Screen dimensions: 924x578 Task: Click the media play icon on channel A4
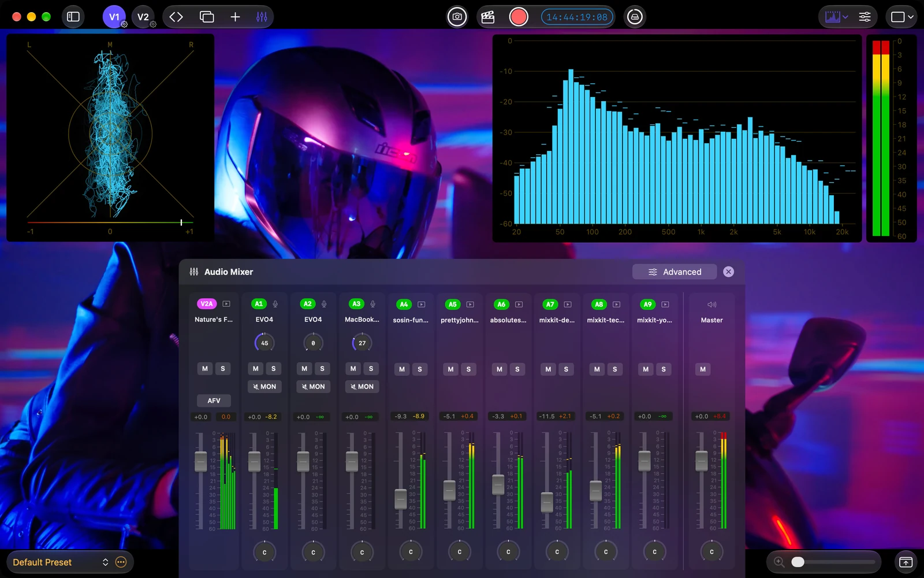click(x=422, y=305)
